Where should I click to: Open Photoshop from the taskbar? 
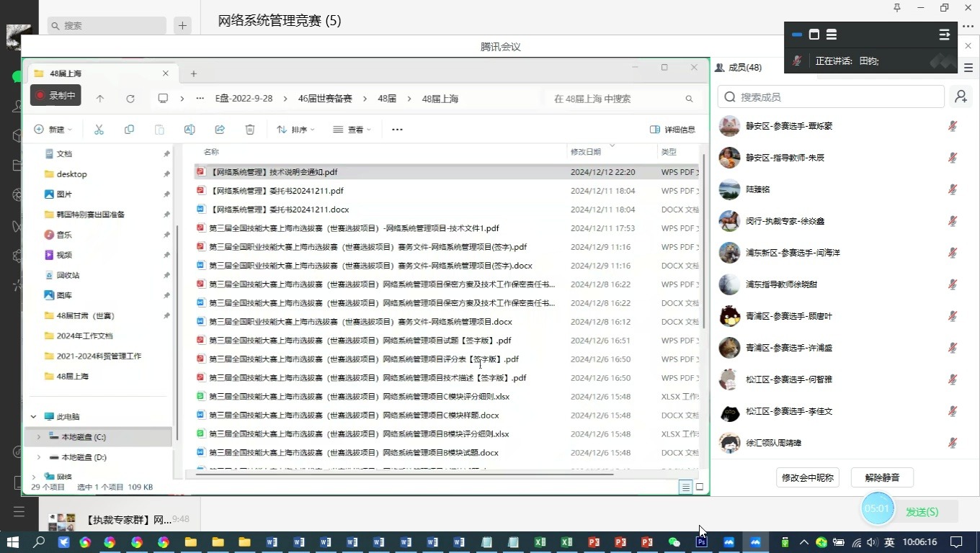click(x=700, y=541)
